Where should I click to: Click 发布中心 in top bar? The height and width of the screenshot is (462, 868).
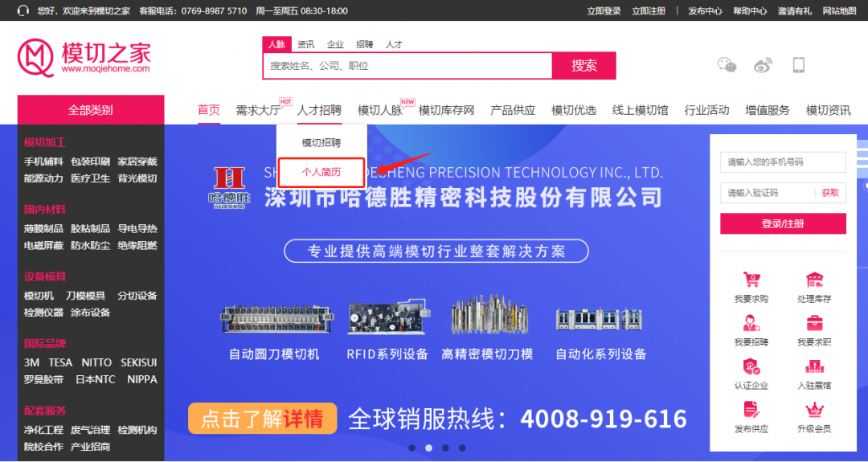pos(706,10)
